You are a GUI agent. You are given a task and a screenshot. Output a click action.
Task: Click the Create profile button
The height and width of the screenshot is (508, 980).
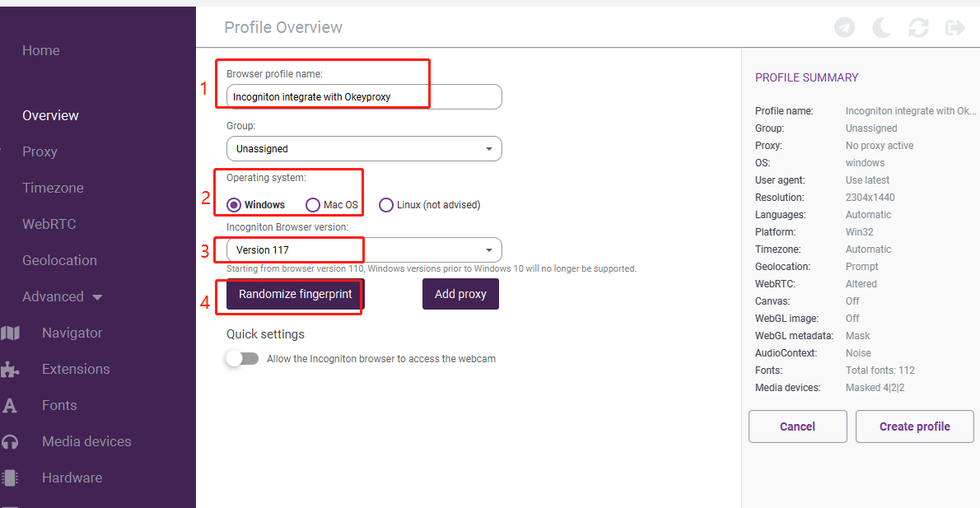(x=914, y=426)
